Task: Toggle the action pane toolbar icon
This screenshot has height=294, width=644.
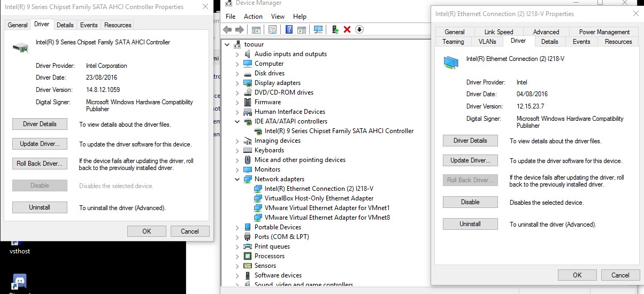Action: coord(302,29)
